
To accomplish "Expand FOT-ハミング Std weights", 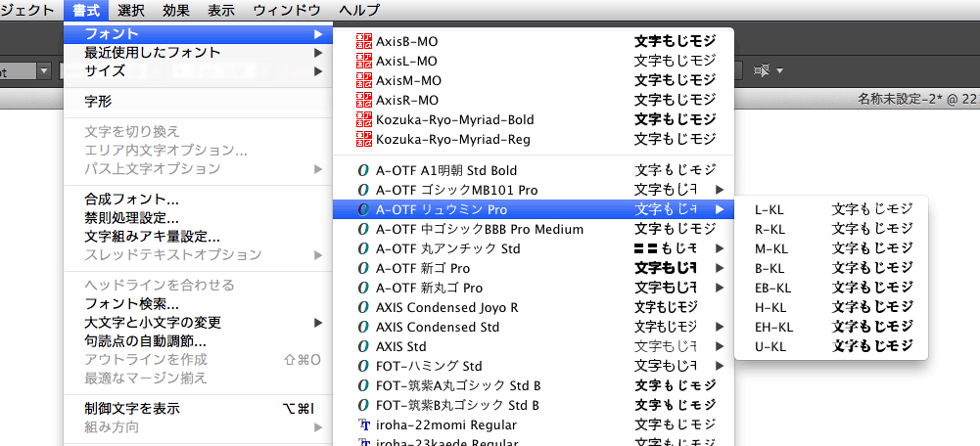I will [x=534, y=366].
